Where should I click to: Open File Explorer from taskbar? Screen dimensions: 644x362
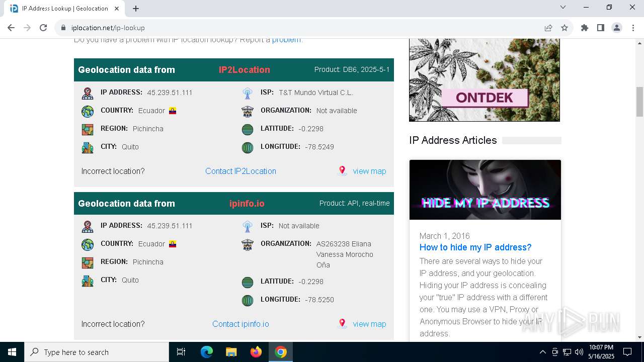click(x=231, y=352)
